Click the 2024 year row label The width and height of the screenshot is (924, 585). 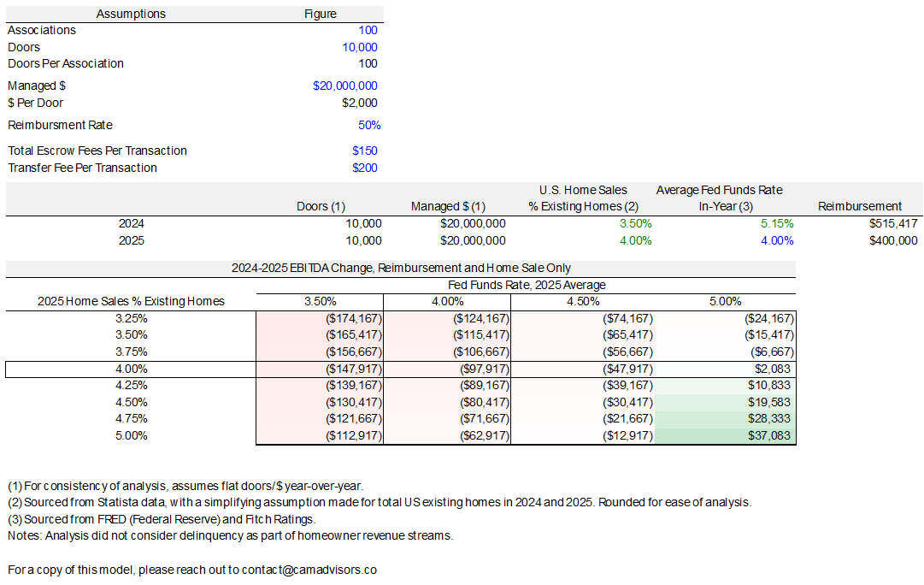131,223
